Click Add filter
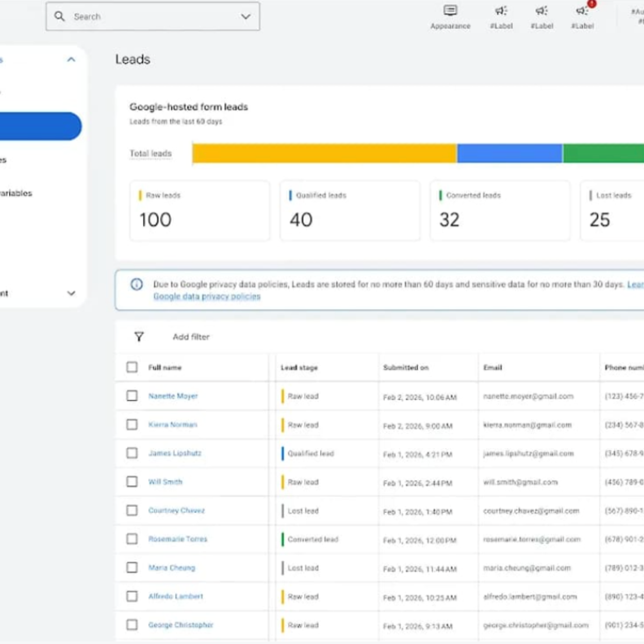 point(191,337)
